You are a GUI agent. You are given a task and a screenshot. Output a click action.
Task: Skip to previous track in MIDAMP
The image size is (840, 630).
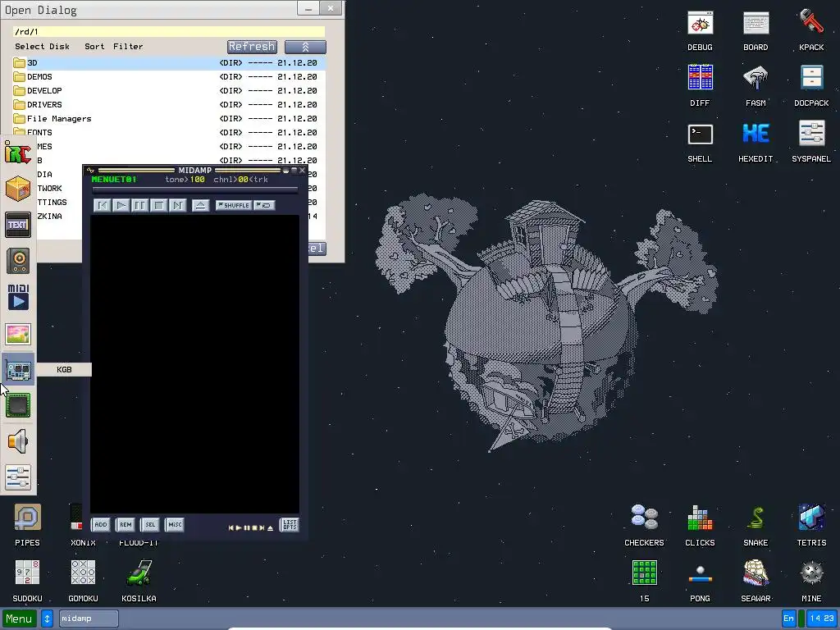pos(103,205)
